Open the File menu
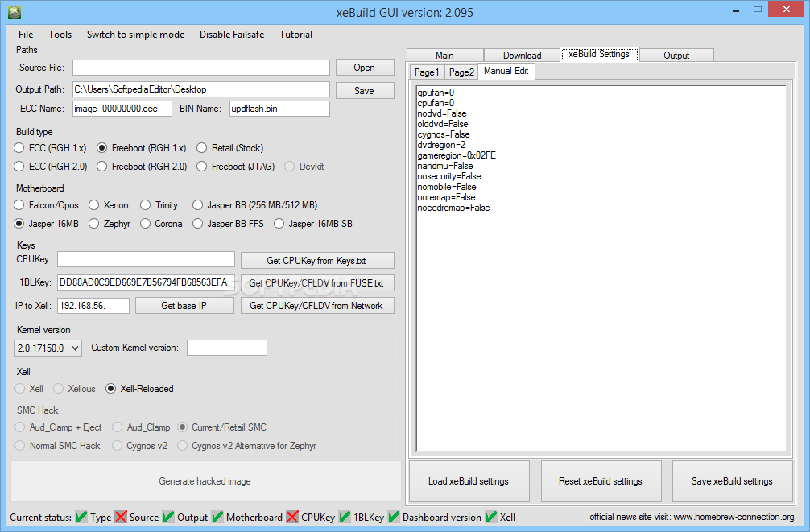The width and height of the screenshot is (810, 532). click(x=26, y=34)
